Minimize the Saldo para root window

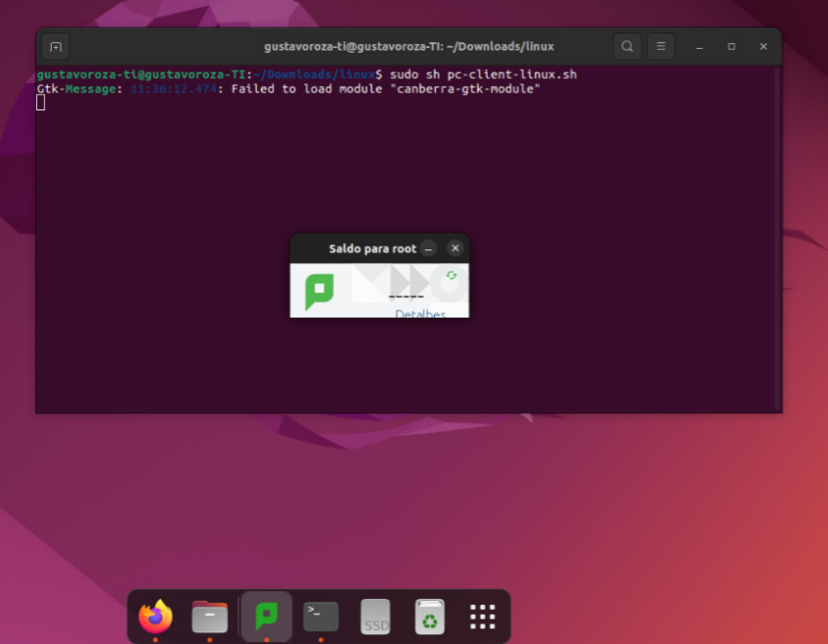(429, 248)
